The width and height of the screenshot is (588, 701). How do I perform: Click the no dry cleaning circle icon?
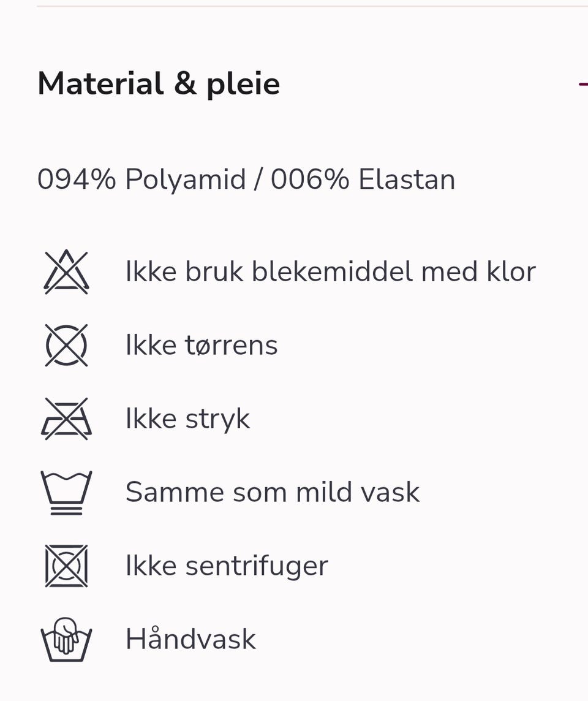(x=66, y=345)
